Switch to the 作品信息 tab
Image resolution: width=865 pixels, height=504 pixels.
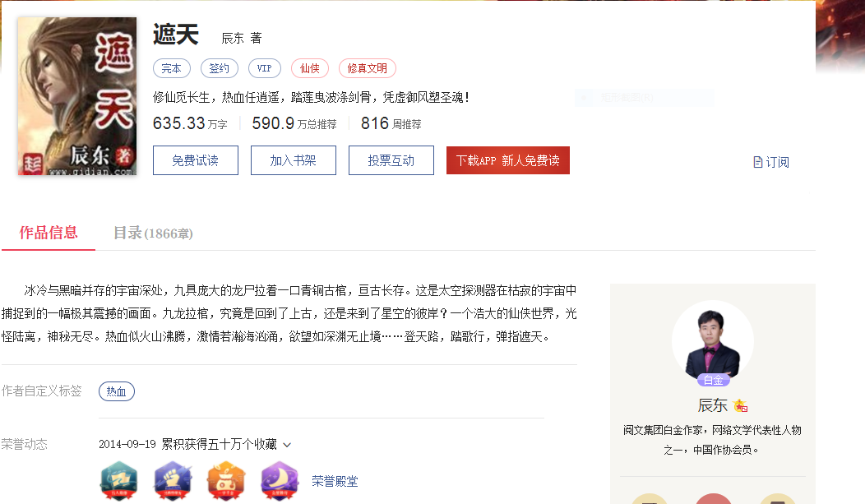pyautogui.click(x=48, y=233)
